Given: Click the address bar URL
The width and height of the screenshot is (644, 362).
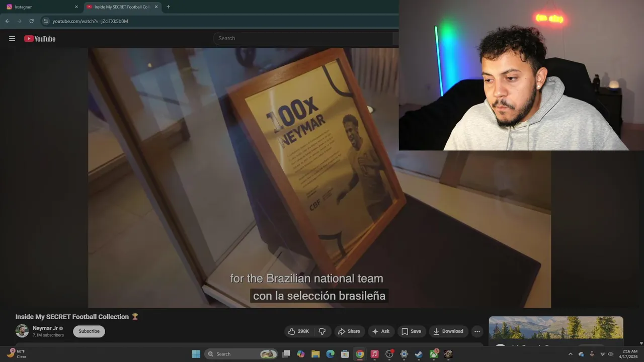Looking at the screenshot, I should coord(90,21).
